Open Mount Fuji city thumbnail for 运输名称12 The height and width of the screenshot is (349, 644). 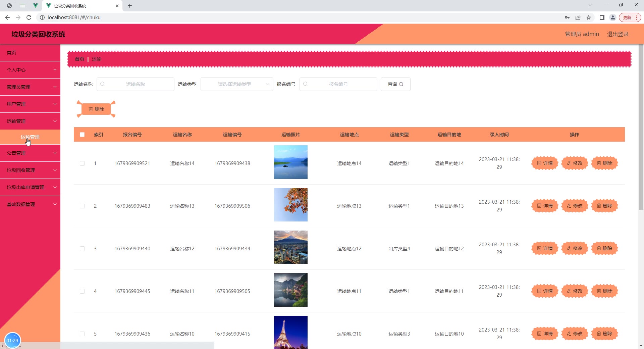pos(291,247)
